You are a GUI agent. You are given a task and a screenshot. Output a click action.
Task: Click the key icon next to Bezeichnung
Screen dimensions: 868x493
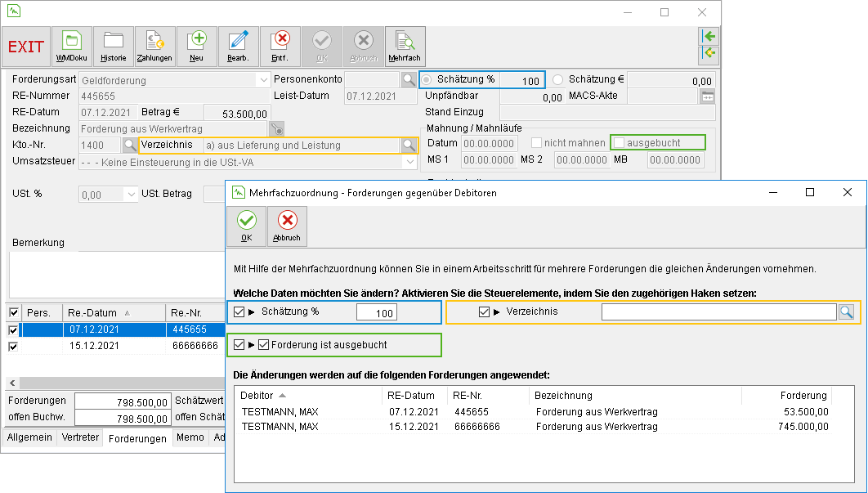276,129
